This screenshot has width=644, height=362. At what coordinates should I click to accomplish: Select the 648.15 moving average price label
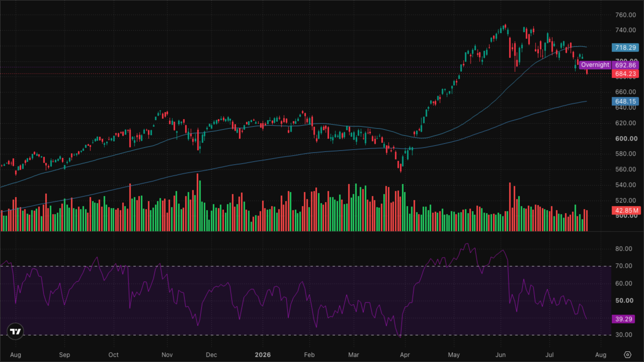pyautogui.click(x=625, y=101)
